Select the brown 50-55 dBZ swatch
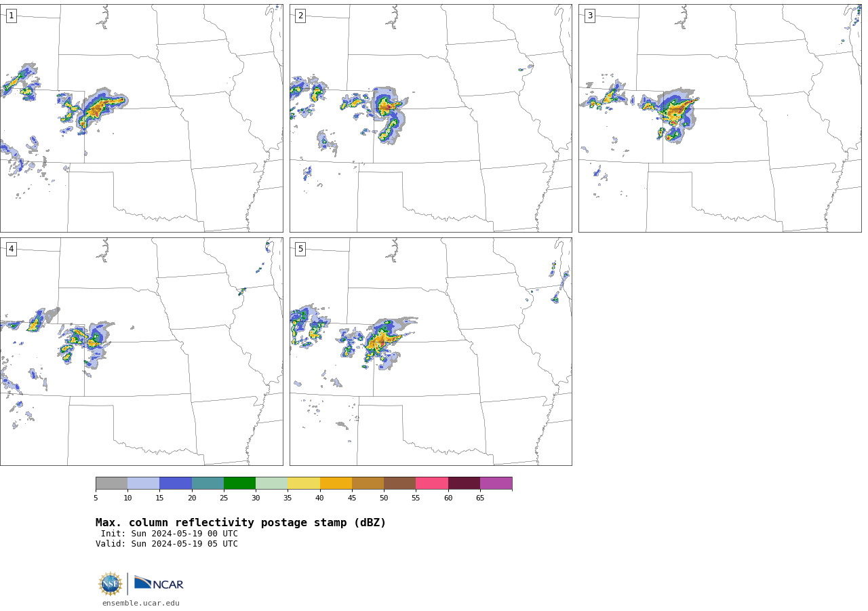 (399, 484)
